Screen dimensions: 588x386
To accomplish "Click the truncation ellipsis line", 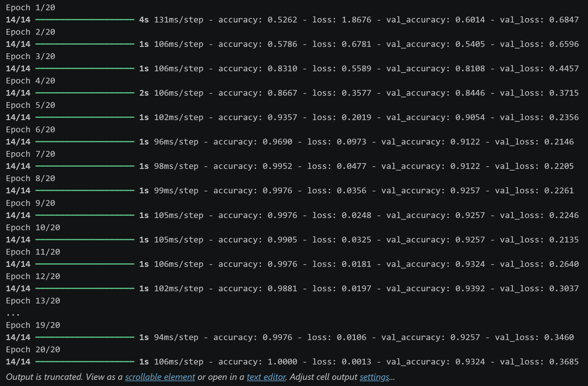I will (13, 314).
